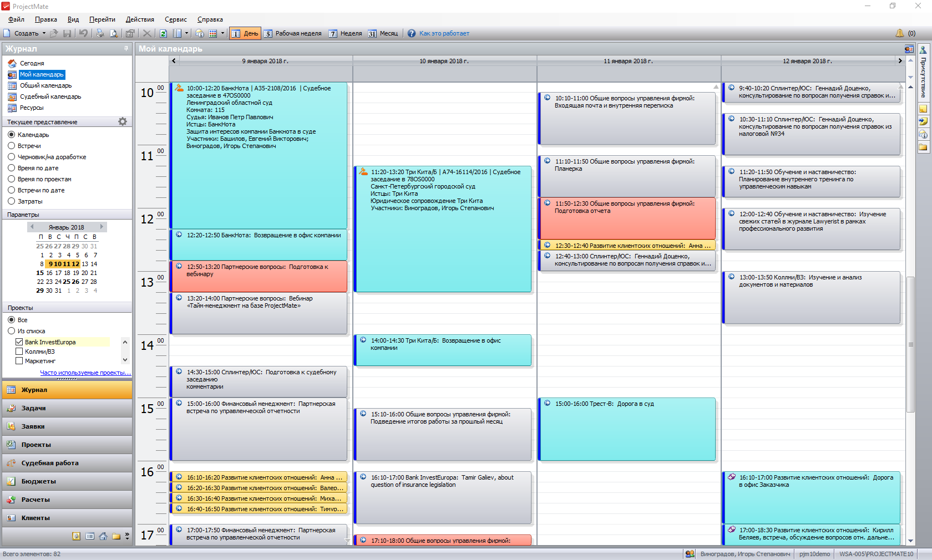Uncheck the Bank InvestEuropa project checkbox
932x560 pixels.
19,342
